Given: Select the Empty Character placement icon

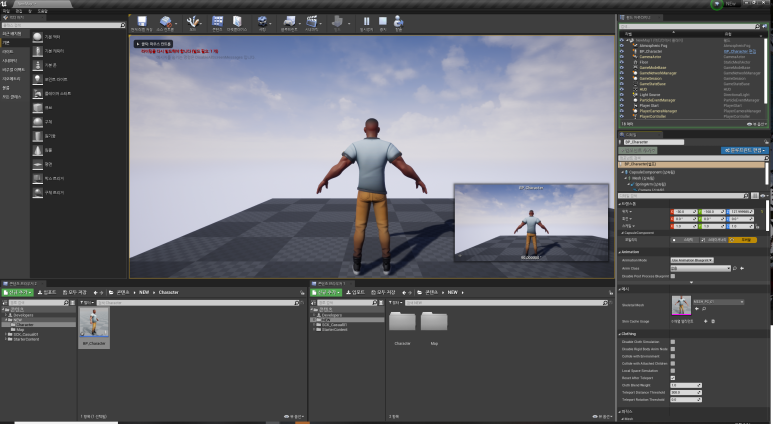Looking at the screenshot, I should pyautogui.click(x=37, y=51).
